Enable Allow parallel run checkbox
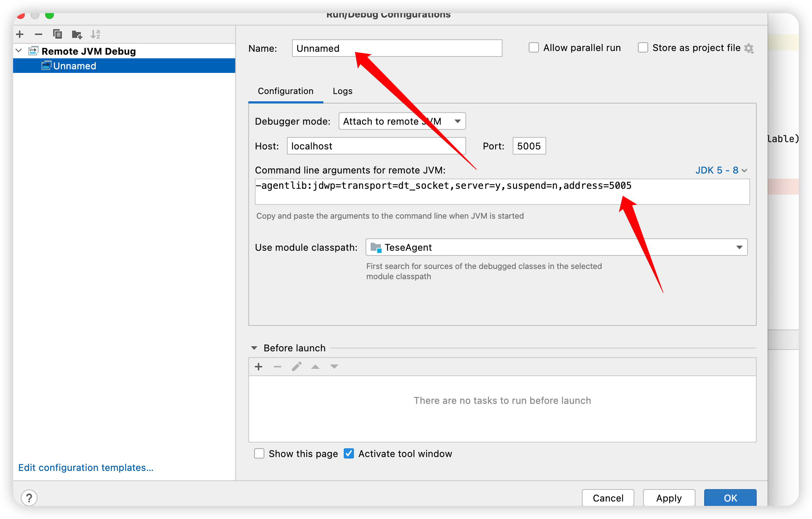The width and height of the screenshot is (812, 519). pos(534,48)
